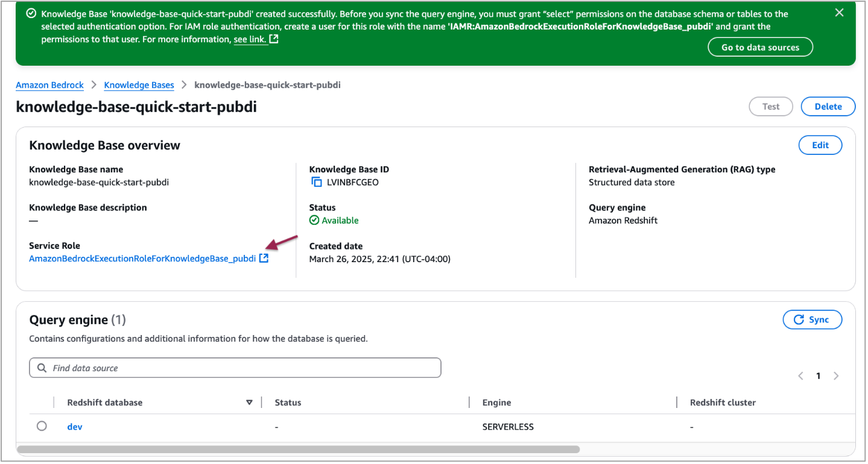Click the Knowledge Base ID value LVINBFCGEO
Image resolution: width=868 pixels, height=464 pixels.
pos(353,182)
